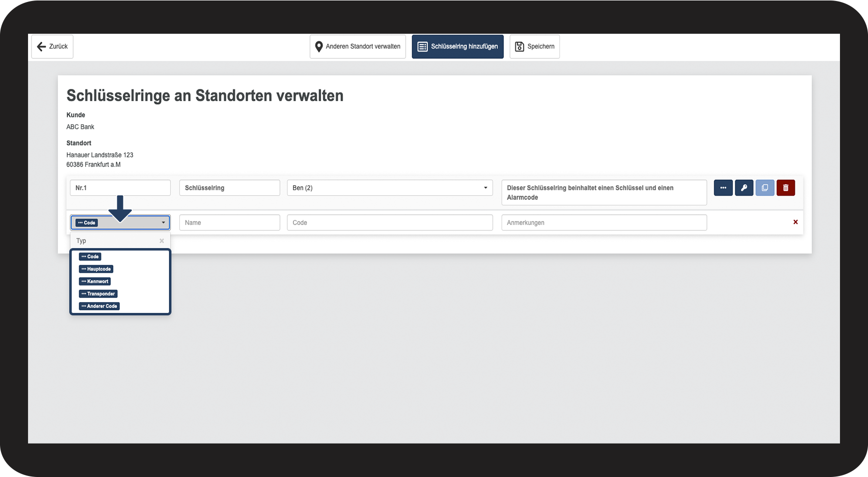
Task: Open the Ben (2) dropdown
Action: 390,188
